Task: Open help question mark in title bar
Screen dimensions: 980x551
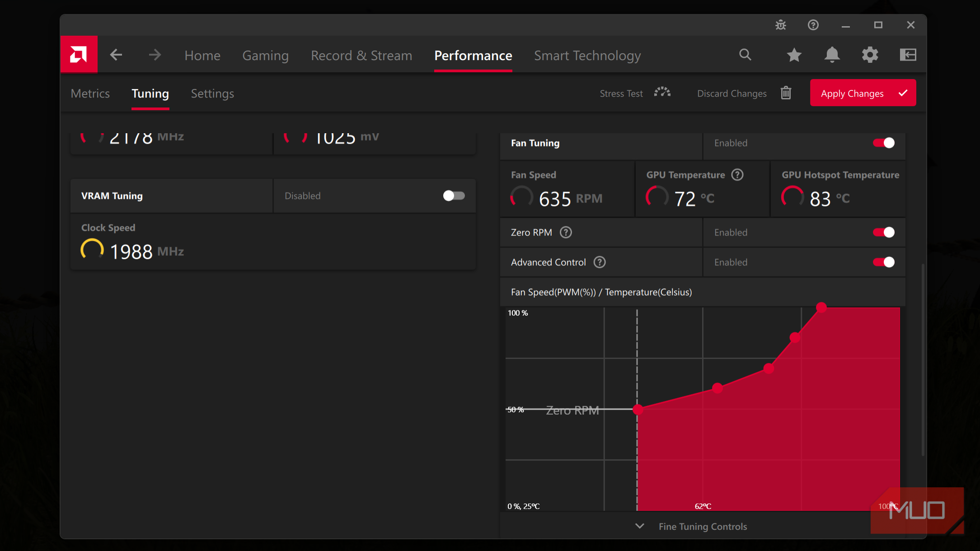Action: (813, 25)
